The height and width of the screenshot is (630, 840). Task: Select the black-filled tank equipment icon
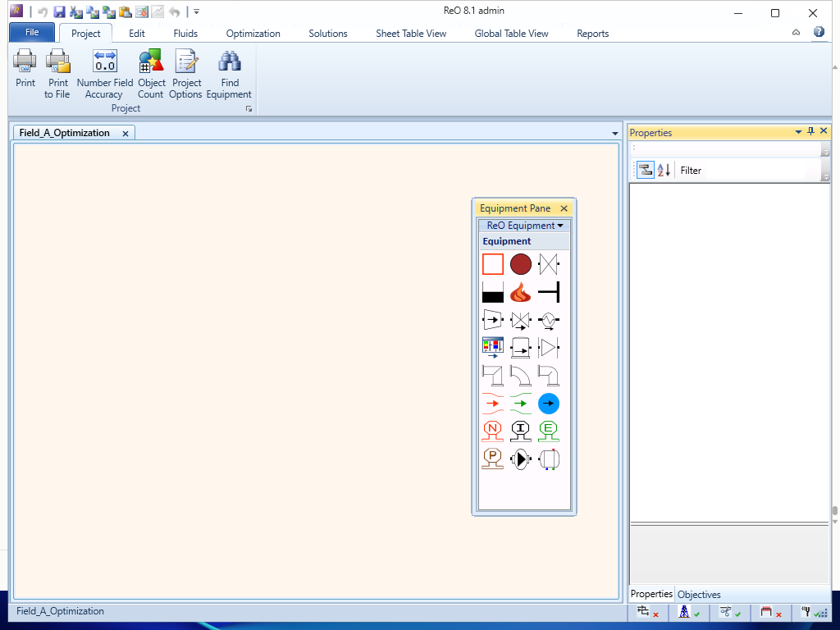click(493, 292)
